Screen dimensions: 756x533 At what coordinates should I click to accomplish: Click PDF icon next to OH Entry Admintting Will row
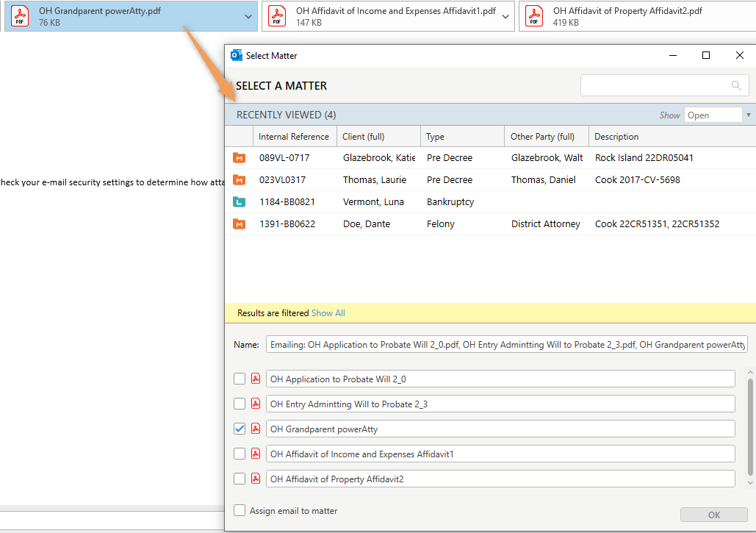coord(255,403)
